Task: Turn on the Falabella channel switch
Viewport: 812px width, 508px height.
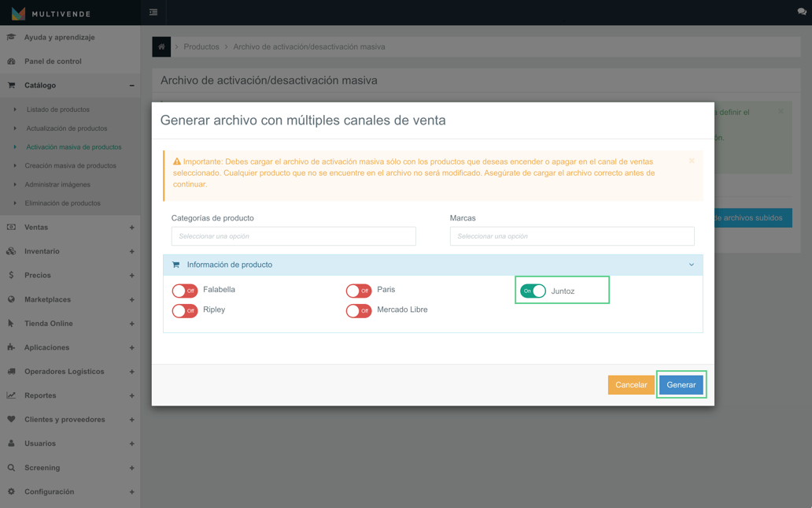Action: (x=185, y=291)
